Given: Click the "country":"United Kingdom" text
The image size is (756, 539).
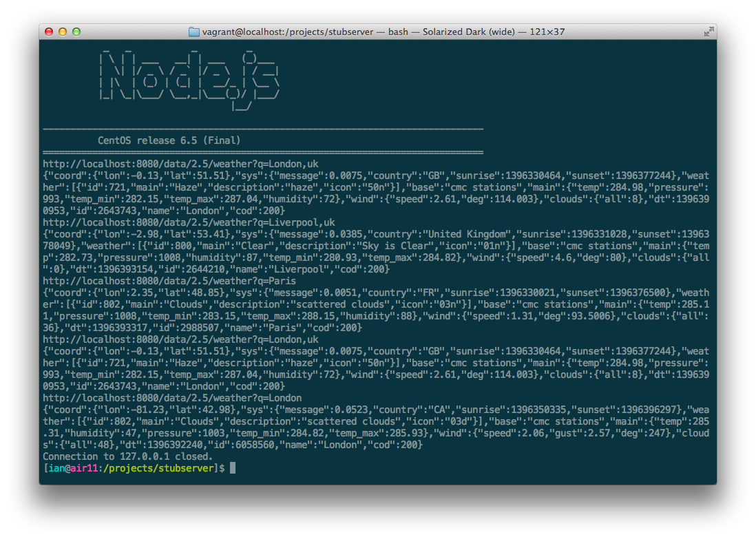Looking at the screenshot, I should pyautogui.click(x=439, y=234).
